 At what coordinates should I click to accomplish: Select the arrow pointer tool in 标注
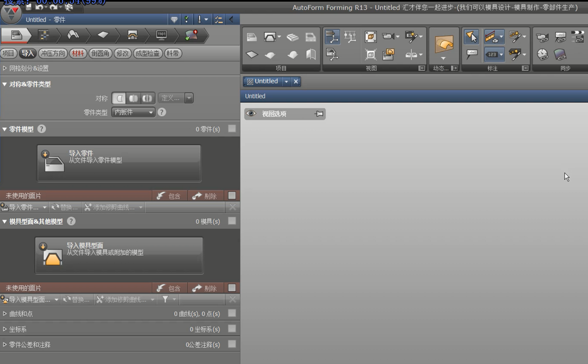pyautogui.click(x=472, y=36)
